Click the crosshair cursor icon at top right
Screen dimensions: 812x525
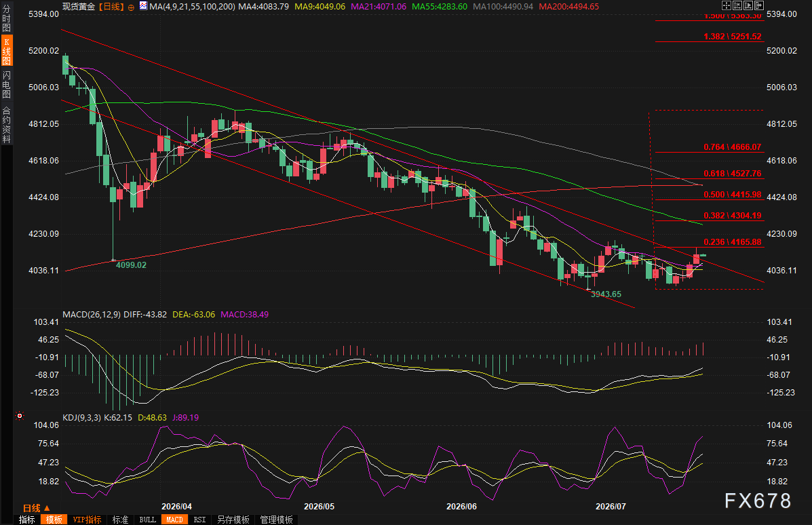[x=726, y=5]
